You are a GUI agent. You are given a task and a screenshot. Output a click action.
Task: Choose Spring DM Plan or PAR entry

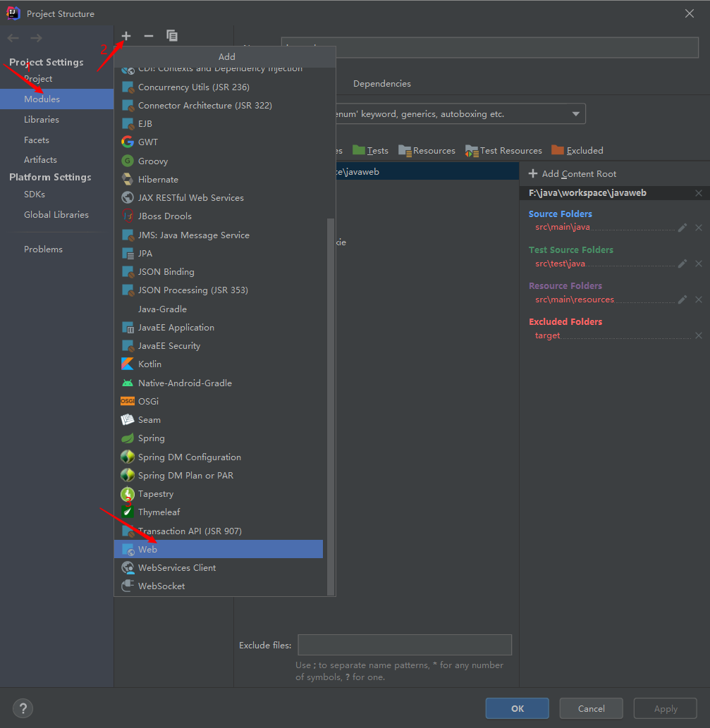(x=219, y=476)
